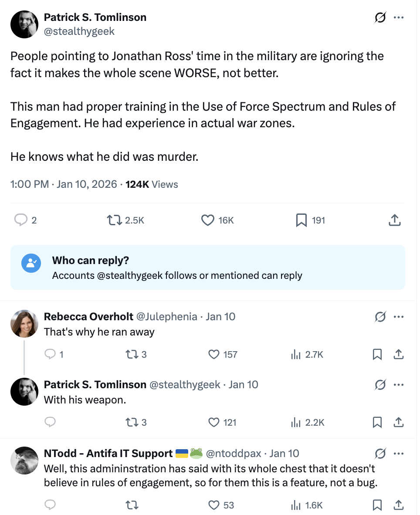
Task: Click Patrick S. Tomlinson's top avatar
Action: pos(24,24)
